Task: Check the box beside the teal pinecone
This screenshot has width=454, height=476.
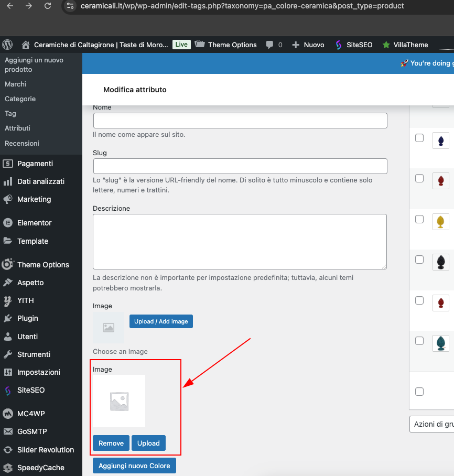Action: 419,341
